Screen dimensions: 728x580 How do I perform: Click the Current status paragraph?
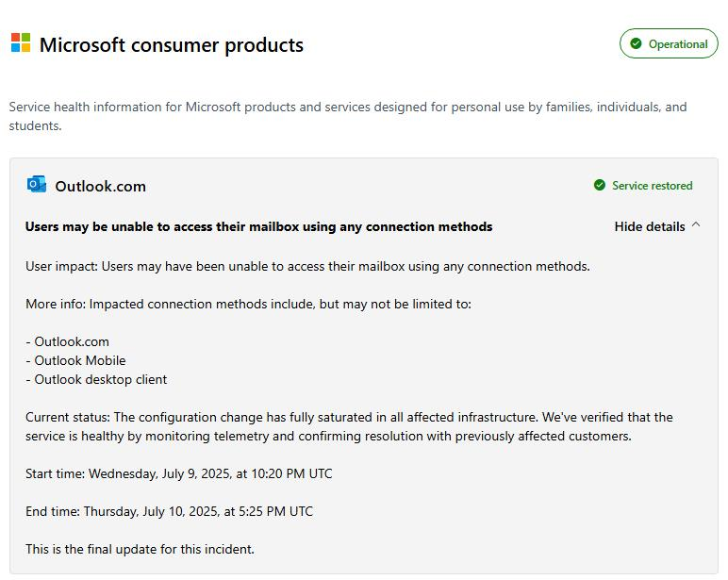pos(349,426)
